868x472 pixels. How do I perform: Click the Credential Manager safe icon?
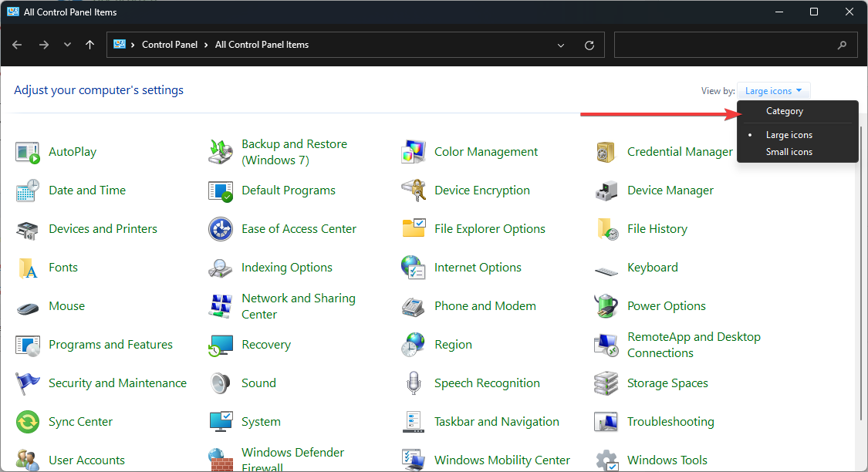tap(606, 152)
